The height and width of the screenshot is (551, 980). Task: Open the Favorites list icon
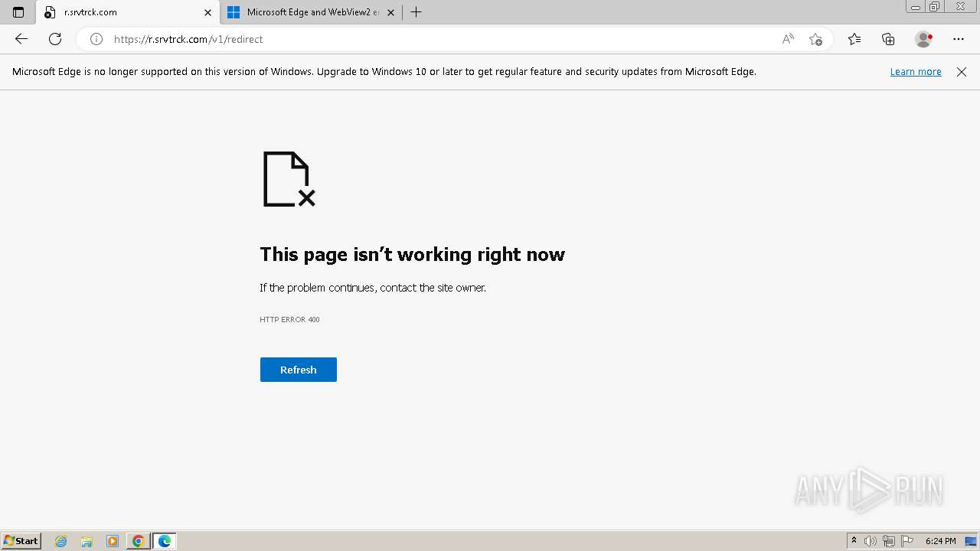854,39
